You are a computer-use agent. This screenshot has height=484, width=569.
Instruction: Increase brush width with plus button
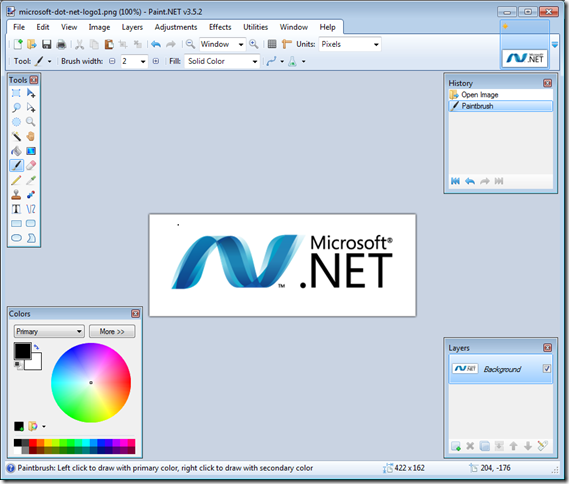(x=156, y=61)
